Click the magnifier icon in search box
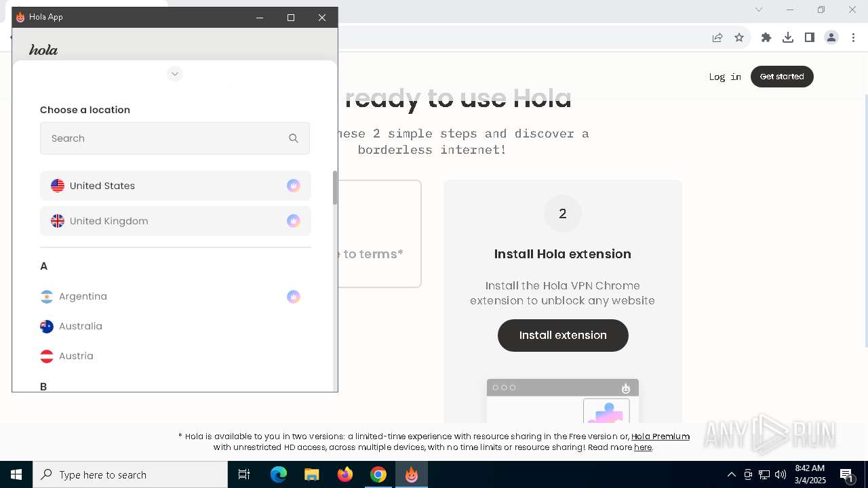 294,138
